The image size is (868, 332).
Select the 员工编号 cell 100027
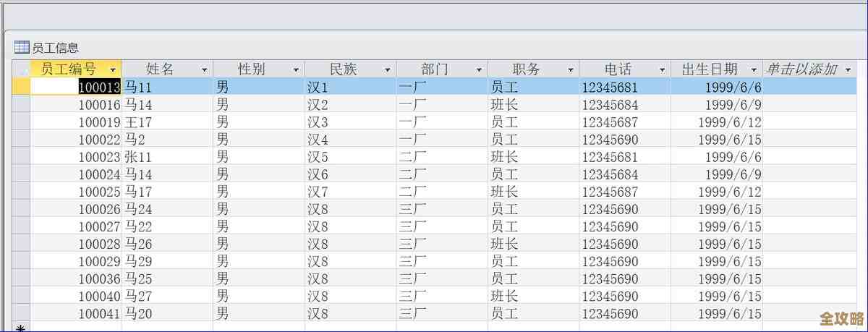76,226
